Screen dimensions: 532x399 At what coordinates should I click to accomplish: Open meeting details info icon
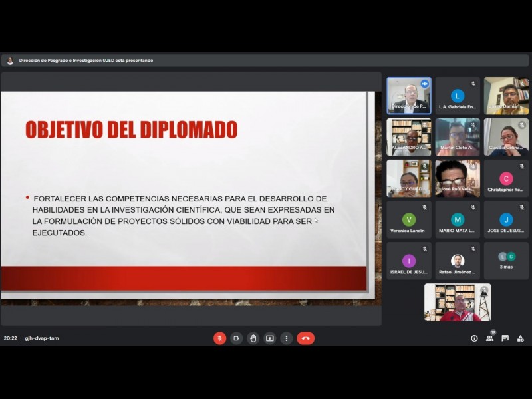point(474,338)
